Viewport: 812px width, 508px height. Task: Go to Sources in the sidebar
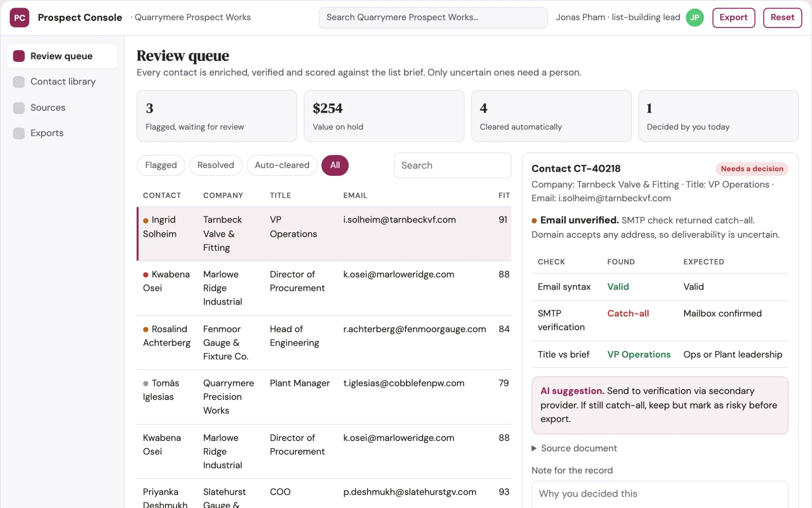(x=62, y=108)
